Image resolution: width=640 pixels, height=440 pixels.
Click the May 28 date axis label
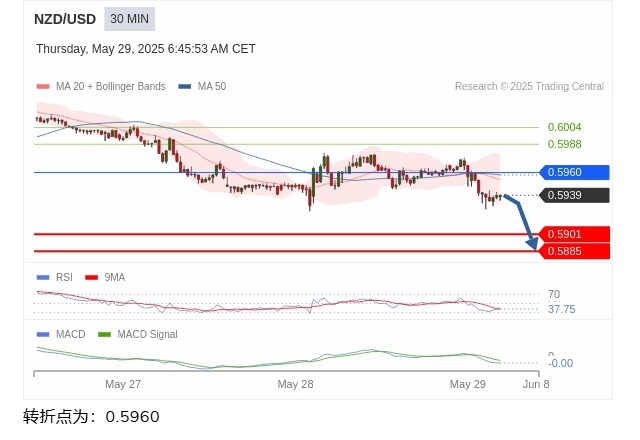point(296,384)
